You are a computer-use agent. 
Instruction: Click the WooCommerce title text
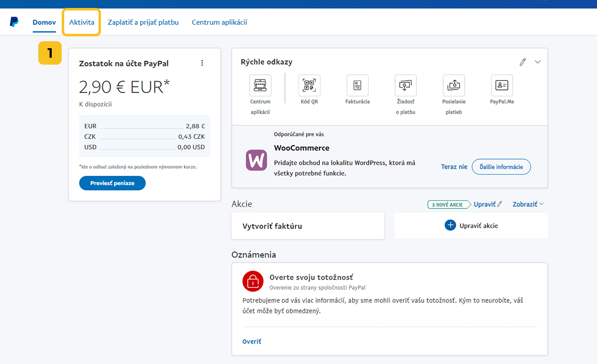pyautogui.click(x=301, y=148)
